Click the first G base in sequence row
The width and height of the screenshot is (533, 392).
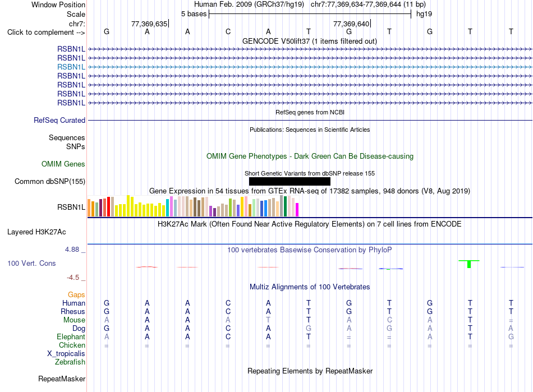107,31
